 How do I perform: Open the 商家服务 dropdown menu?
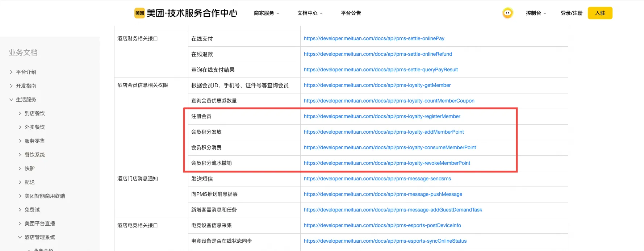click(x=267, y=13)
